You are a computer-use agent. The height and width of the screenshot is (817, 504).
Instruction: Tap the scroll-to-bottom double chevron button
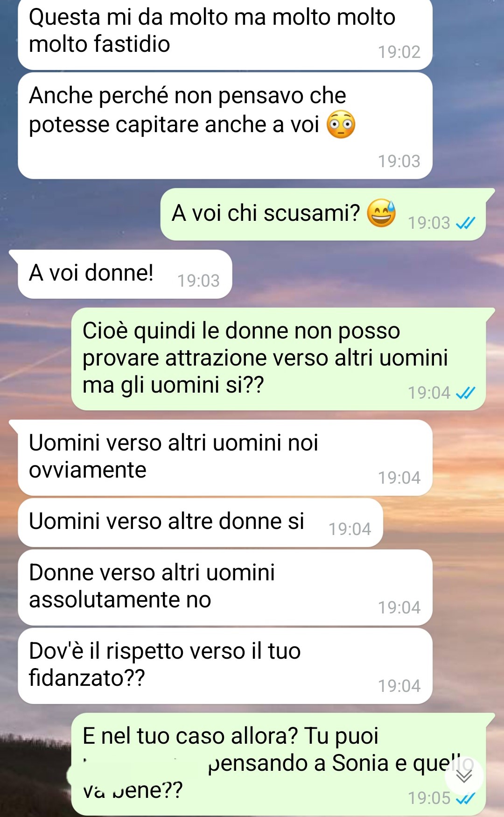click(x=464, y=776)
